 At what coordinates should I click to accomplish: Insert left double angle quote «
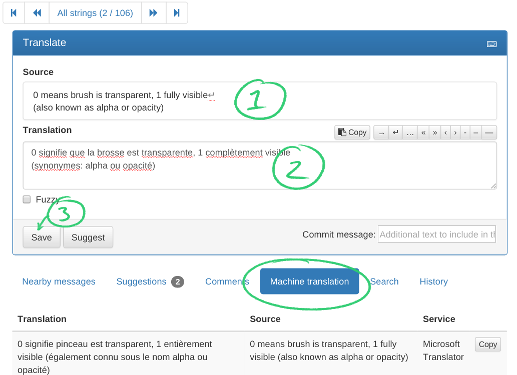point(423,132)
